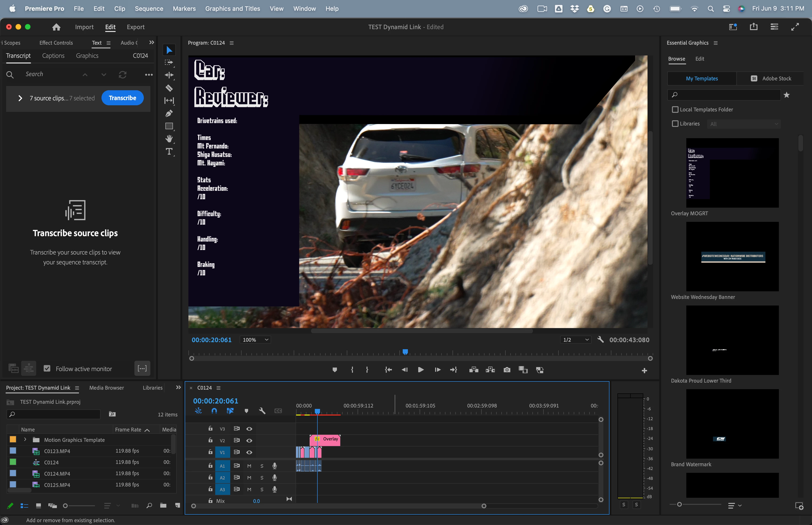The height and width of the screenshot is (525, 812).
Task: Click the Add Marker icon in the timeline
Action: (x=246, y=411)
